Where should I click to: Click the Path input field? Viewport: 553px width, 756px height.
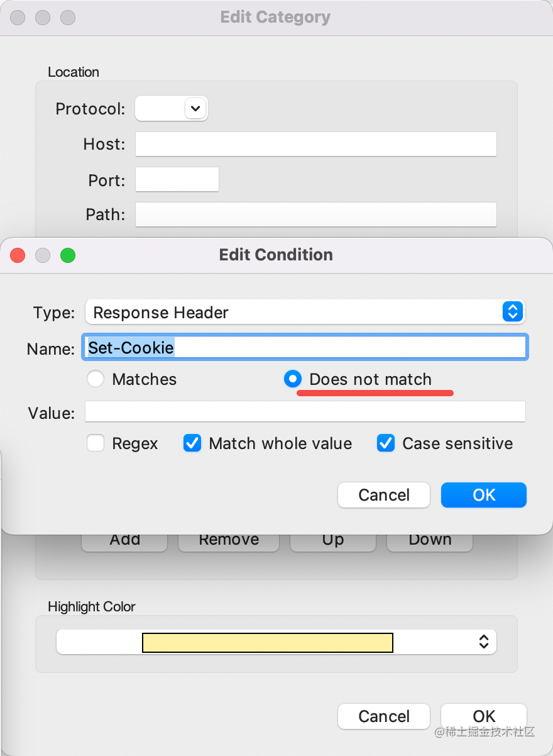[x=316, y=214]
